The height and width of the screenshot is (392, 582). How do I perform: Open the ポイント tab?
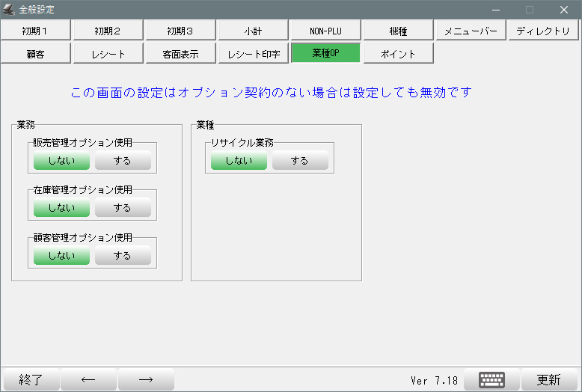click(398, 54)
